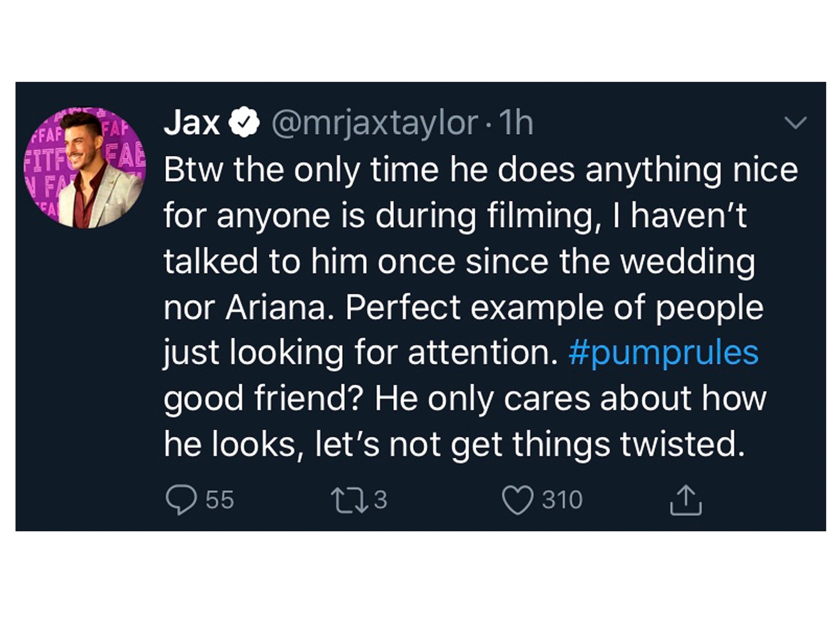Retweet this tweet using the retweet icon
This screenshot has height=635, width=840.
pos(349,500)
